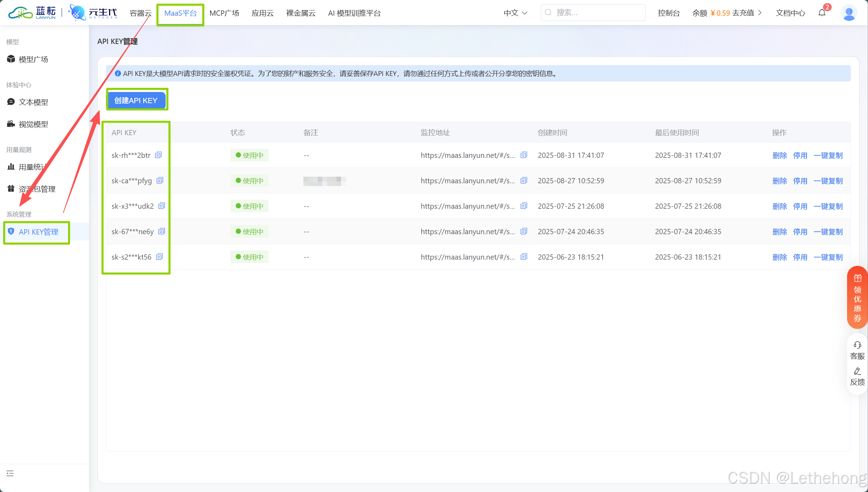Screen dimensions: 868x492
Task: Copy the sk-rh***2btr API key
Action: [158, 155]
